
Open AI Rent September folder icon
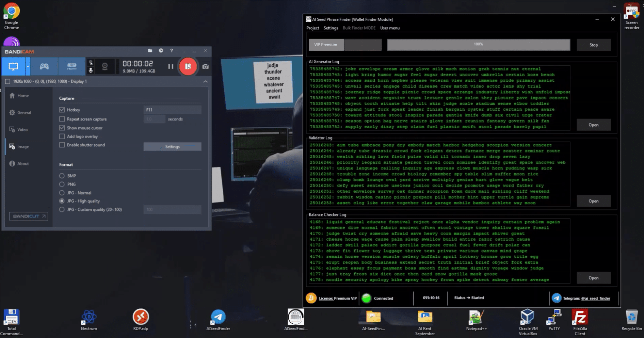point(425,322)
